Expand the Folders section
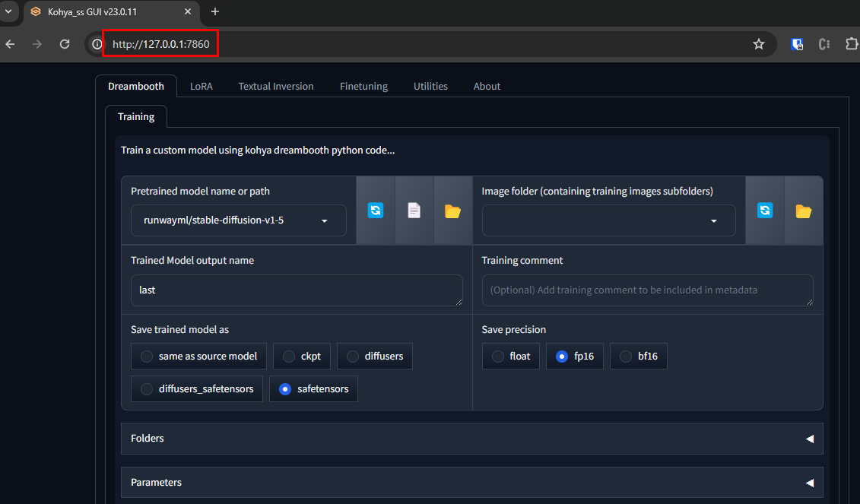 (x=471, y=439)
